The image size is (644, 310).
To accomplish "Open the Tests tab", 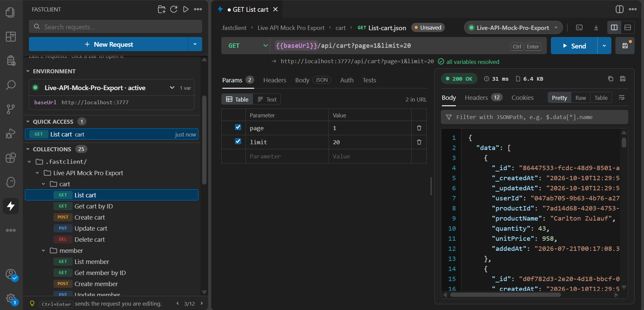I will (x=369, y=80).
